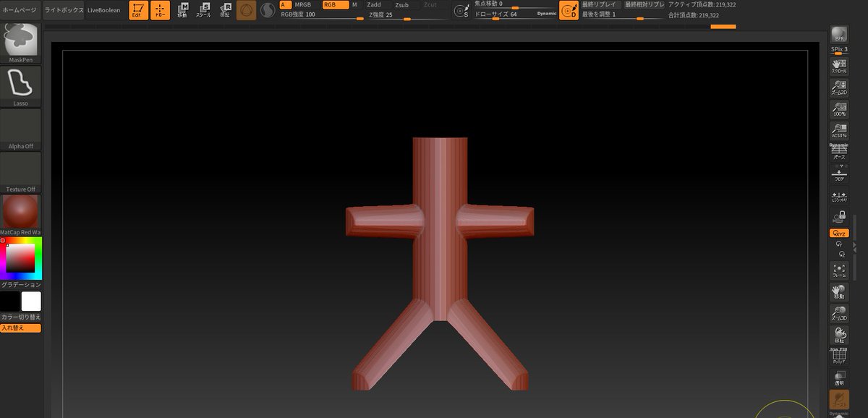This screenshot has width=868, height=418.
Task: Adjust the 最後を調整 slider
Action: tap(623, 15)
